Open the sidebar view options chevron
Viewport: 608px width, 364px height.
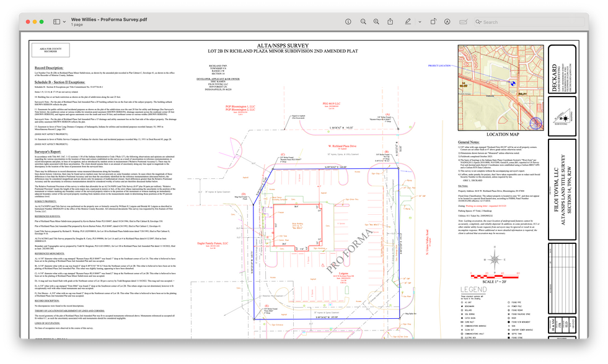[65, 22]
